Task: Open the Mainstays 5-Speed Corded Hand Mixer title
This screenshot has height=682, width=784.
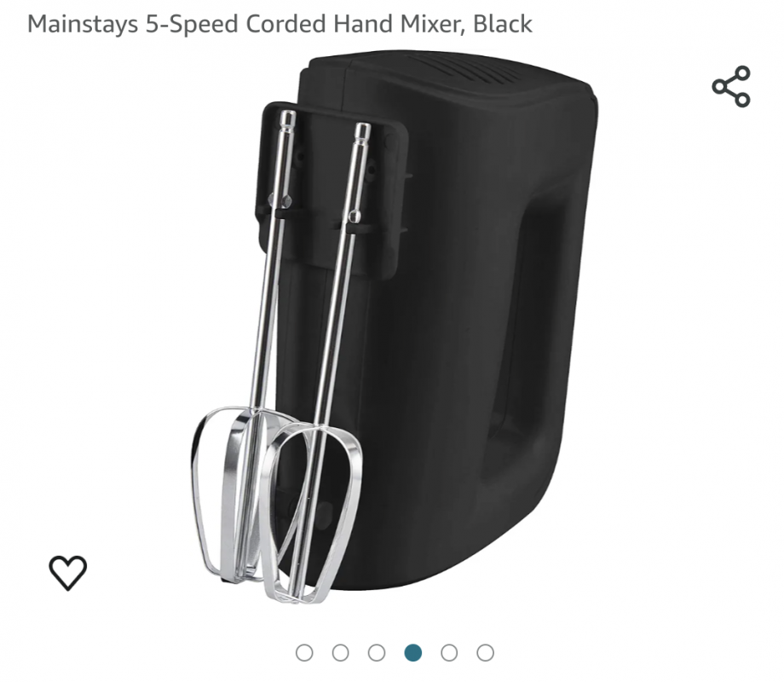Action: [280, 24]
